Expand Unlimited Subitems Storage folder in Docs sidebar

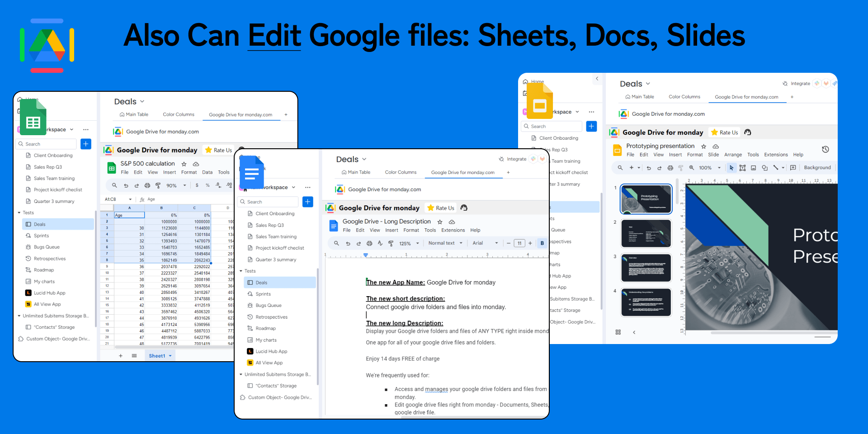point(241,374)
